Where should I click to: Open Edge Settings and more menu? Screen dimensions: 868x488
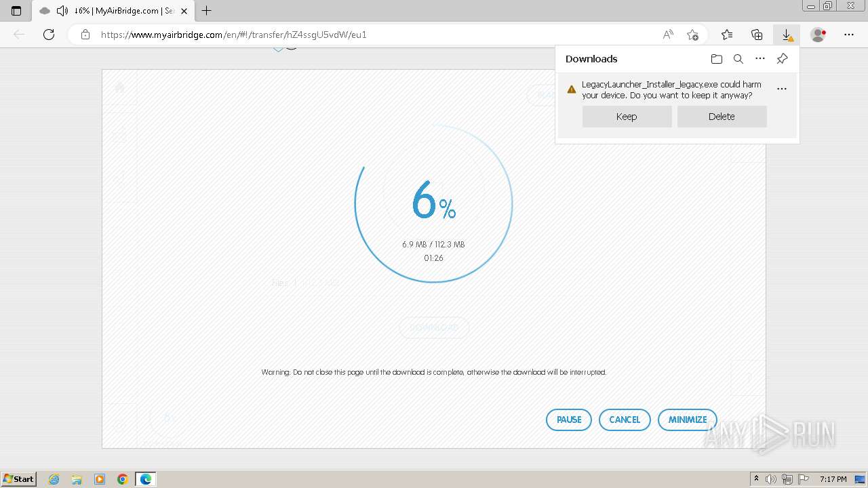849,35
